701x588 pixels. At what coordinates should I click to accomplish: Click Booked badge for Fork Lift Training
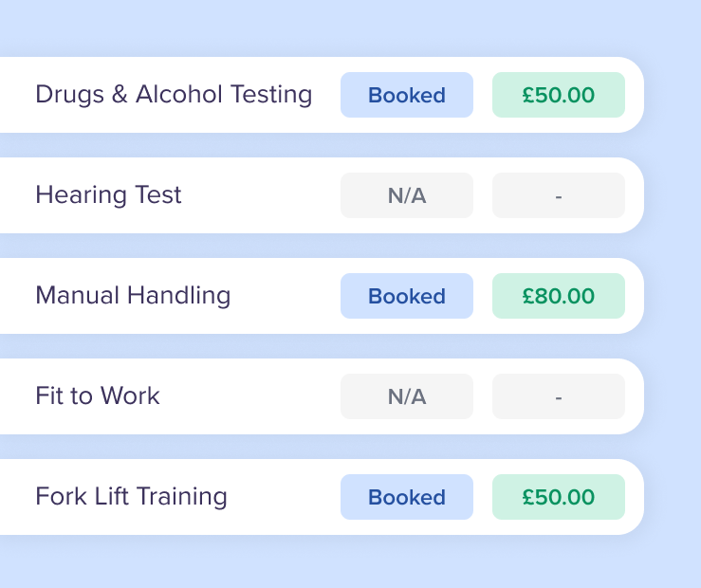point(407,497)
